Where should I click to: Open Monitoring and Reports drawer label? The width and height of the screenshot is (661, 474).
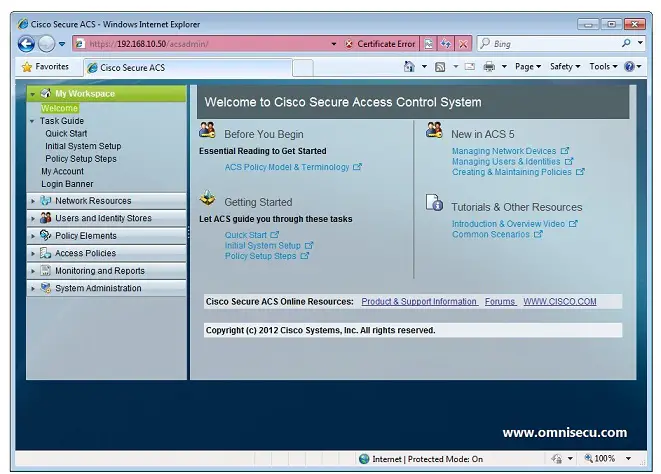pyautogui.click(x=100, y=271)
